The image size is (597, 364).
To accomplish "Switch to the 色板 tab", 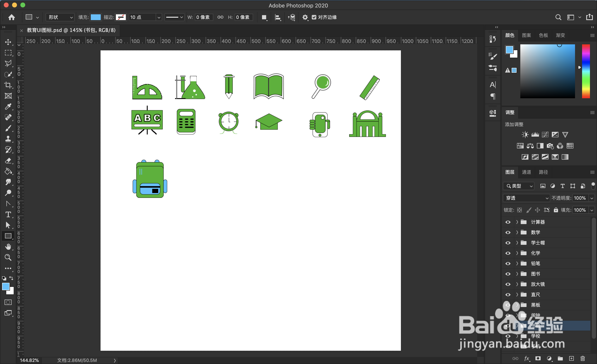I will (x=543, y=35).
